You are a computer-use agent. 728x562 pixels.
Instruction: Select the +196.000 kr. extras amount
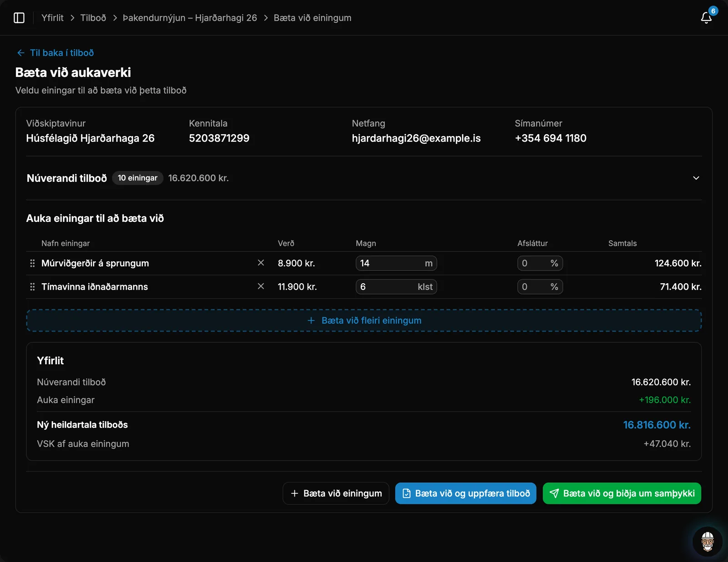[x=665, y=400]
